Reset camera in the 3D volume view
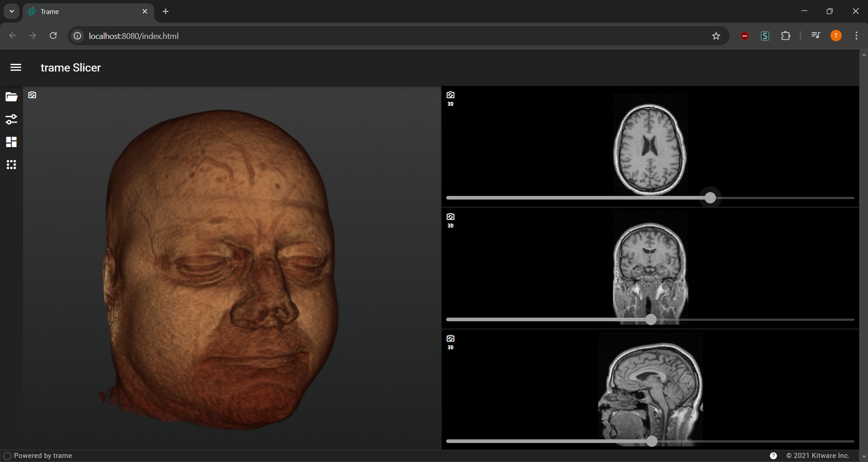Viewport: 868px width, 462px height. pos(32,95)
